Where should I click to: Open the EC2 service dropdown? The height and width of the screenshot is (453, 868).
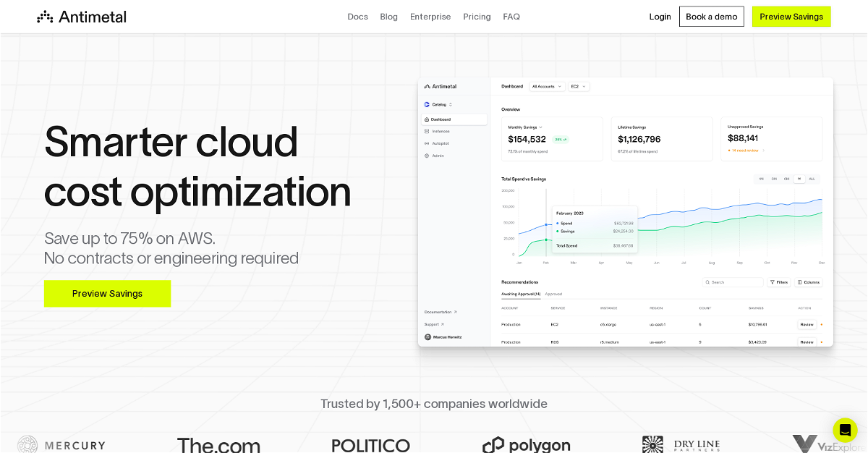tap(579, 86)
